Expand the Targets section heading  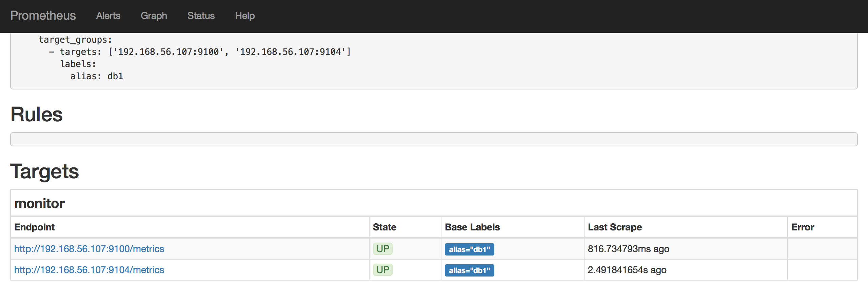tap(45, 172)
